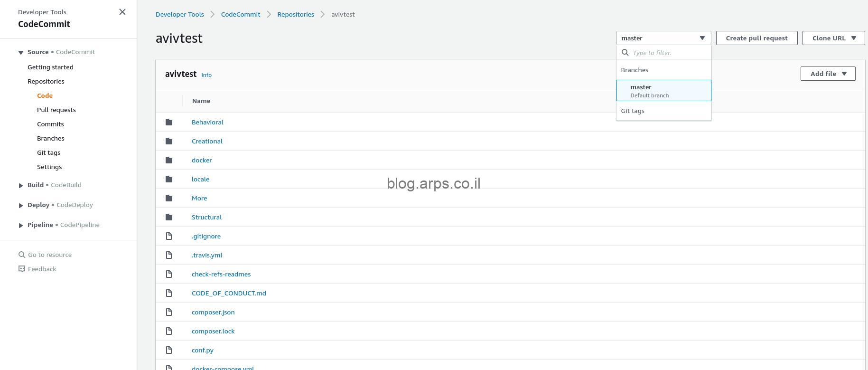Select master default branch option
The height and width of the screenshot is (370, 868).
(x=663, y=90)
